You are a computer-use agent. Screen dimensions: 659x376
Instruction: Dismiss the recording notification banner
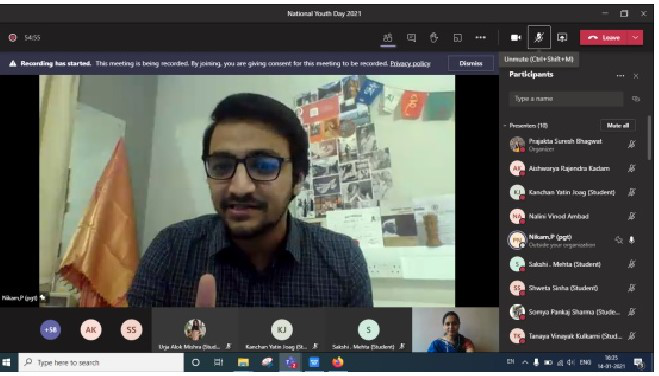click(x=471, y=63)
